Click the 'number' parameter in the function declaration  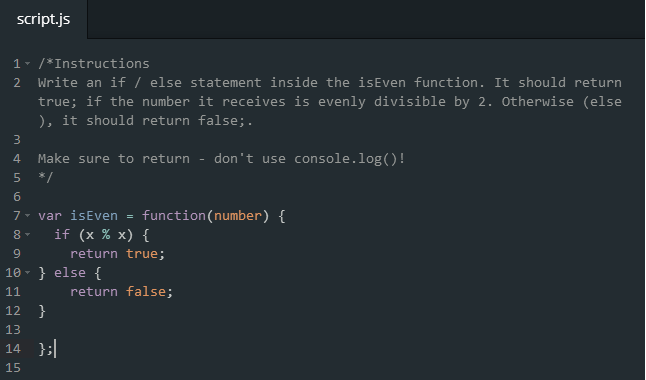[x=238, y=216]
